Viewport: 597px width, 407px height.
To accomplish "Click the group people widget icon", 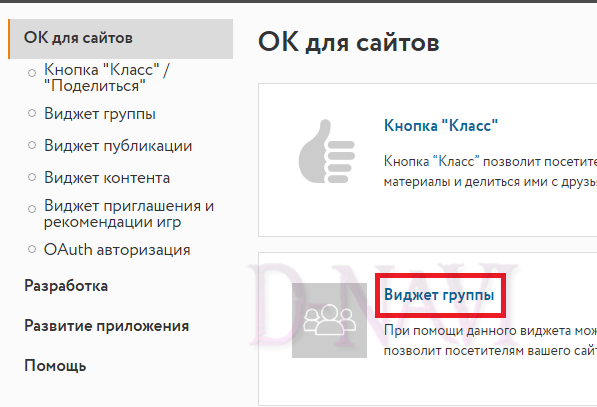I will click(329, 320).
